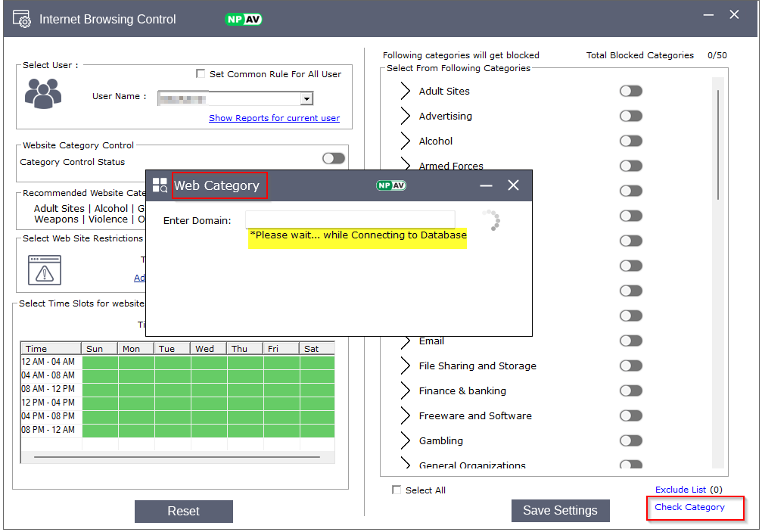
Task: Close the Web Category dialog
Action: (513, 185)
